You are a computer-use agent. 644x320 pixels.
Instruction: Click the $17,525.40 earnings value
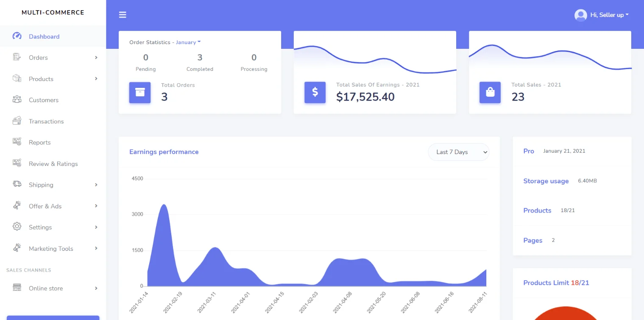(365, 97)
